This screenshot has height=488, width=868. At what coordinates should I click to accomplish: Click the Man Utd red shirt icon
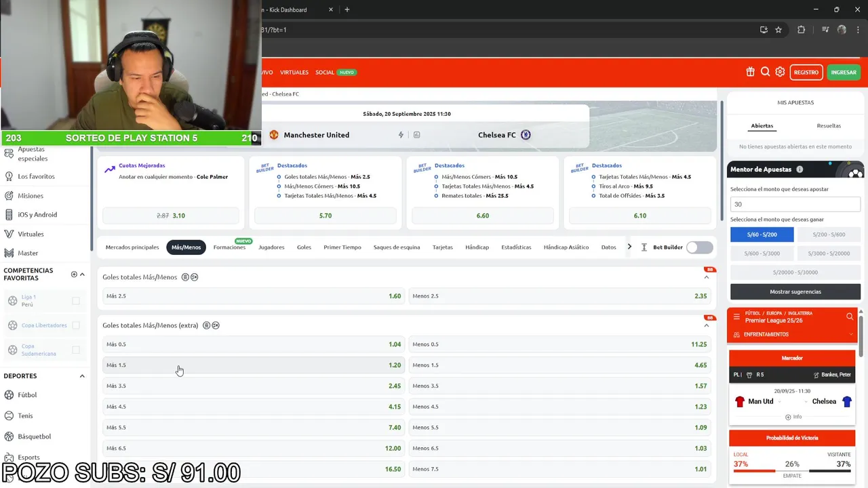point(740,401)
